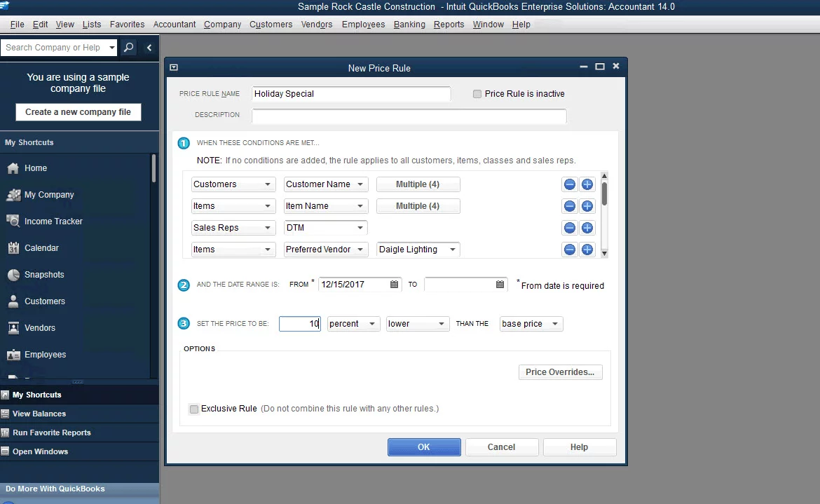Open the Income Tracker sidebar icon
Screen dimensions: 820x504
(x=53, y=221)
